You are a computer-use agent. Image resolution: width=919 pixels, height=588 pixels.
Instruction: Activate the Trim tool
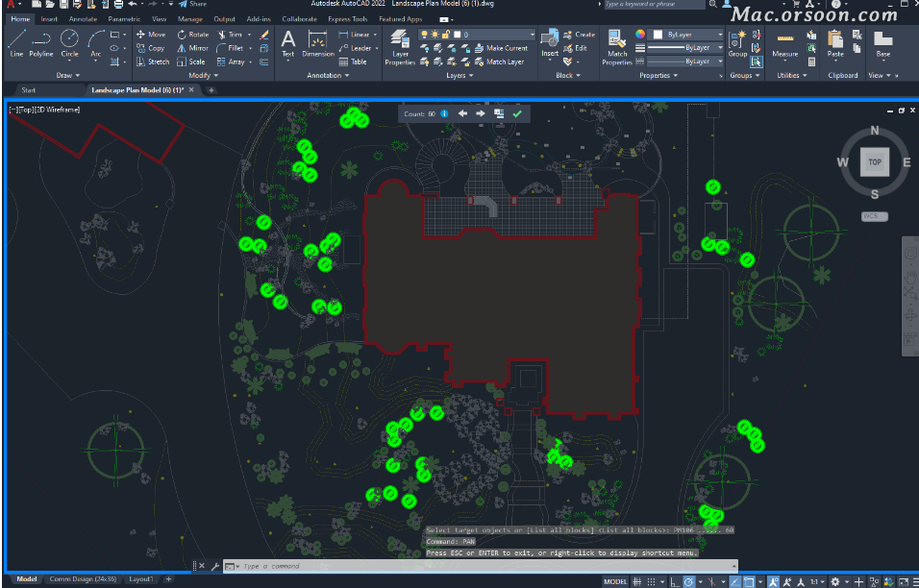point(229,35)
